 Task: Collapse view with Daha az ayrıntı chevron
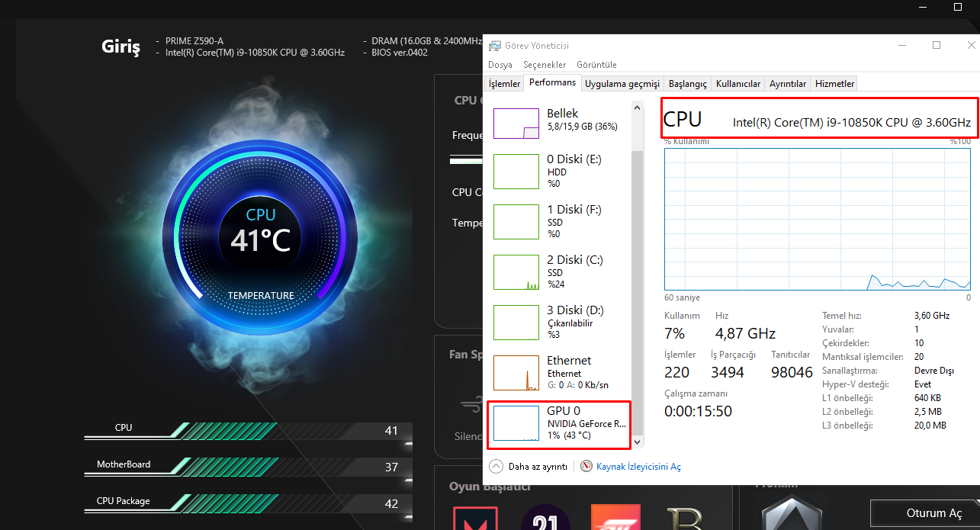[496, 465]
